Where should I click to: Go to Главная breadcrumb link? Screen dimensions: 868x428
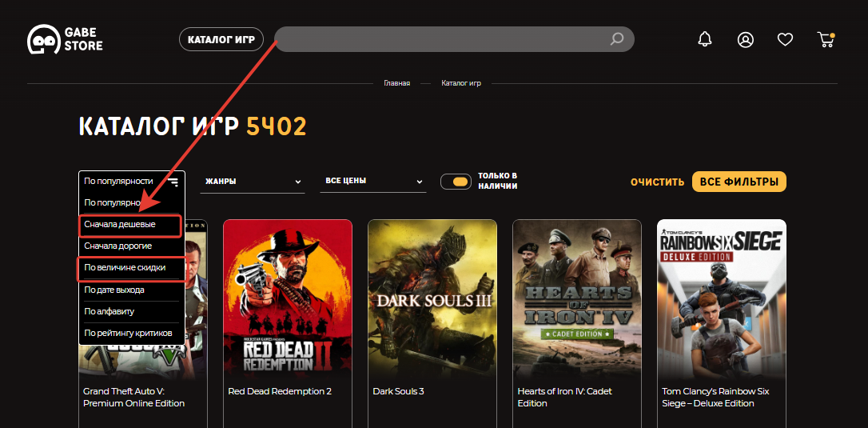(397, 84)
